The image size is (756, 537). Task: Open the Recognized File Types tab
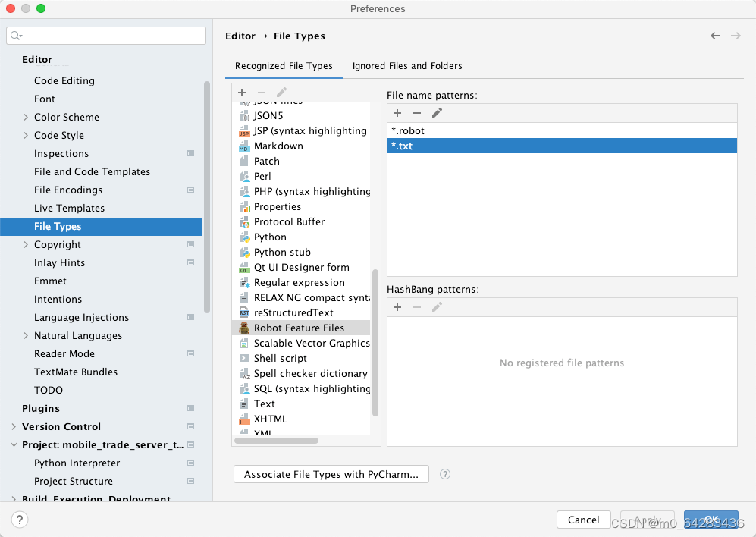click(284, 66)
